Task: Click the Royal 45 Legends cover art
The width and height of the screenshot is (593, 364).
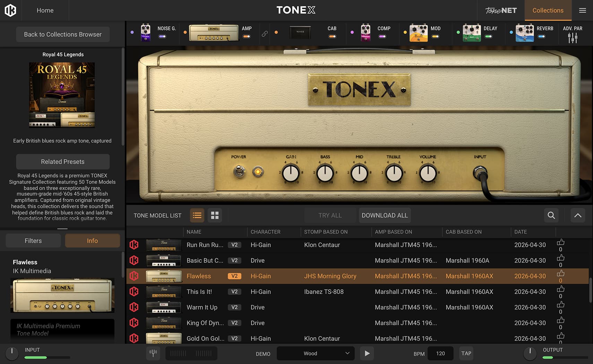Action: pos(62,95)
